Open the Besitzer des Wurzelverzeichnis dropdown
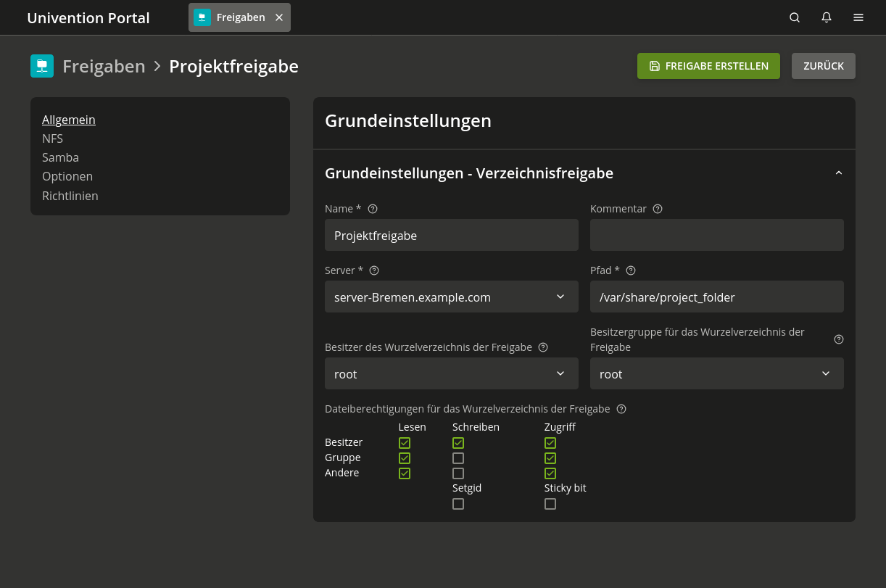Screen dimensions: 886x588 pos(451,373)
